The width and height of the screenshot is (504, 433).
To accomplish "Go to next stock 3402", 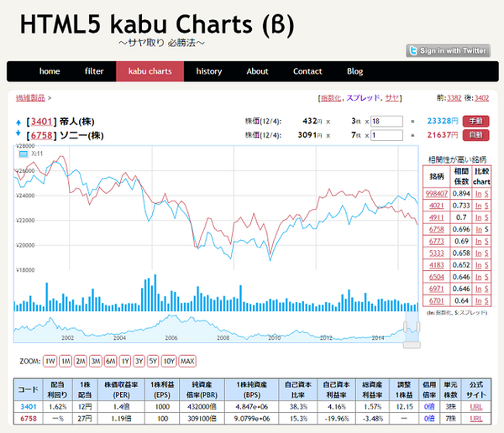I will (481, 98).
